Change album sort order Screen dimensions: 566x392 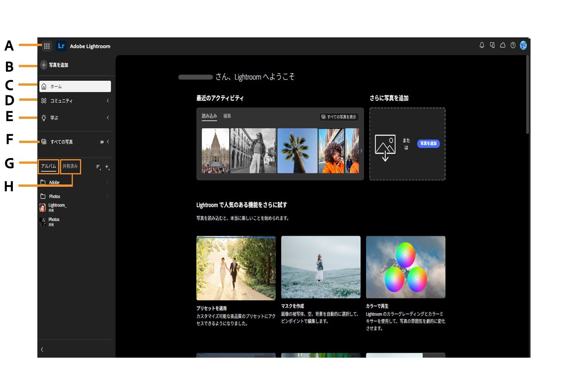tap(98, 166)
